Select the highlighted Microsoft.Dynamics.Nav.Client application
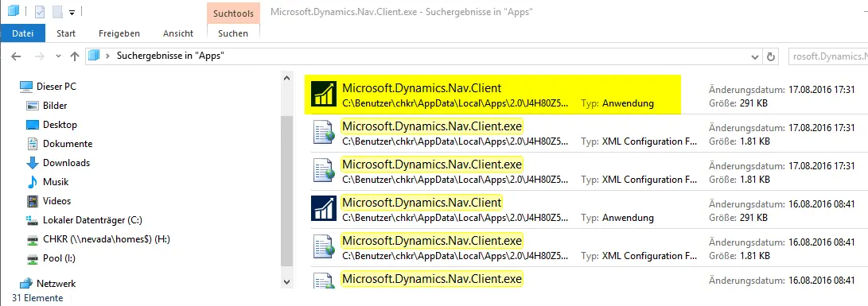This screenshot has height=306, width=868. pyautogui.click(x=492, y=95)
